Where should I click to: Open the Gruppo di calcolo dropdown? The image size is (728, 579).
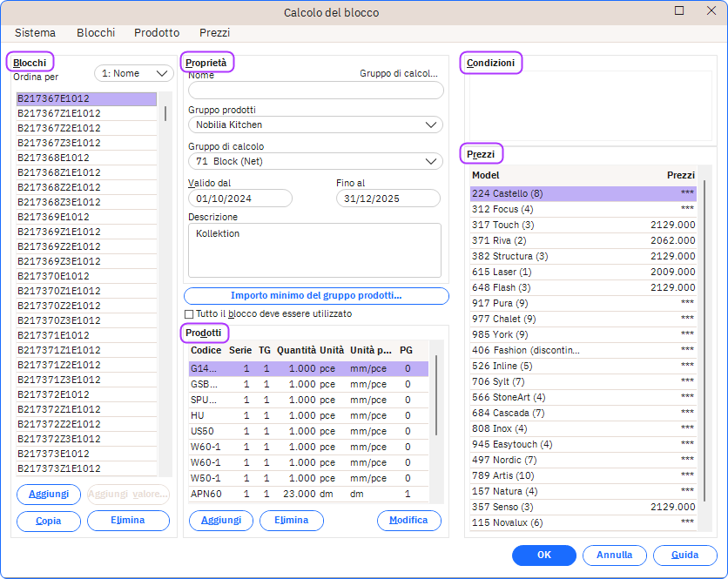tap(315, 161)
